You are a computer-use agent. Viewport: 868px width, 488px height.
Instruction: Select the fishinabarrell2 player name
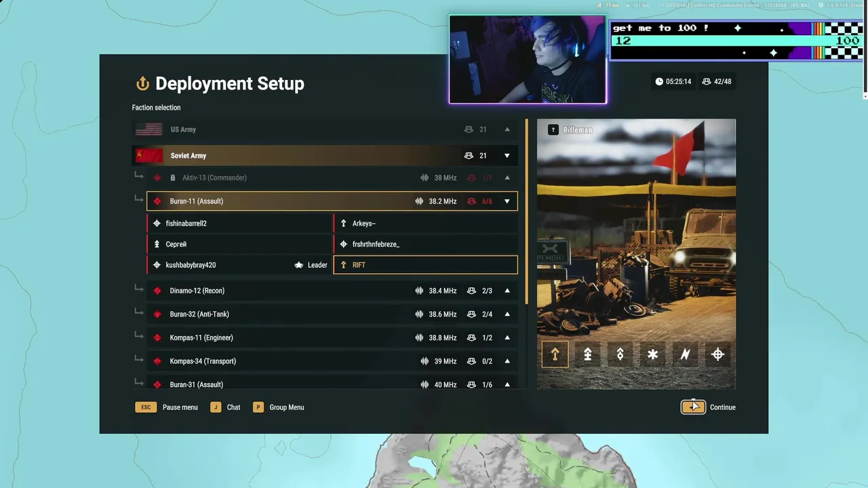click(x=186, y=223)
